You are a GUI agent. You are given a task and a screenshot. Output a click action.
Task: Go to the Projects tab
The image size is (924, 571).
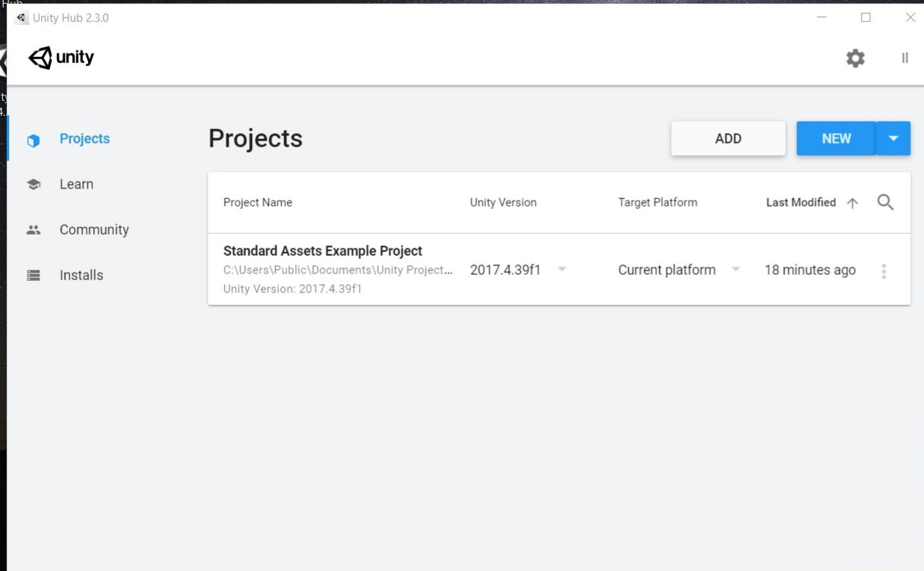click(84, 139)
